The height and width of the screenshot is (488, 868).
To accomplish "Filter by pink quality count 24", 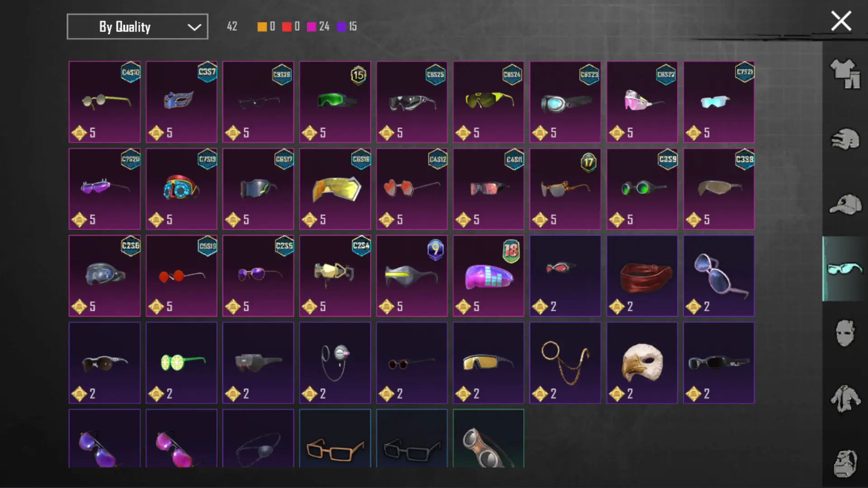I will (x=318, y=27).
